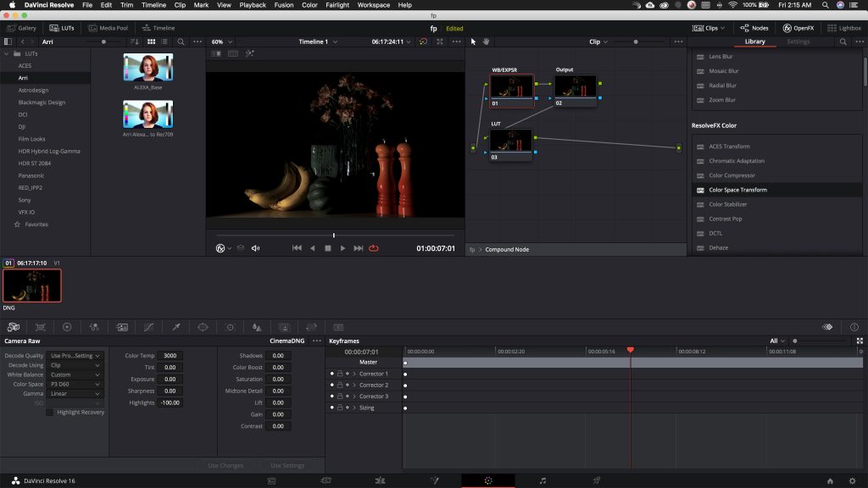Search LUTs with magnifier icon
Screen dimensions: 868x488
(x=181, y=42)
